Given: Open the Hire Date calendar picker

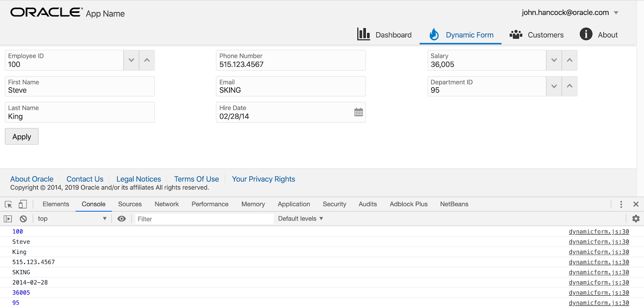Looking at the screenshot, I should click(x=358, y=112).
